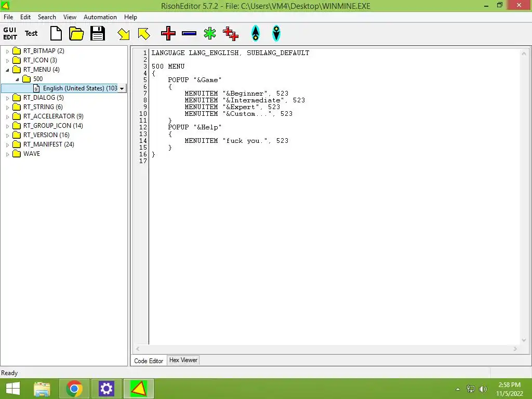This screenshot has width=532, height=399.
Task: Click the horizontal scrollbar right arrow in editor
Action: point(515,349)
